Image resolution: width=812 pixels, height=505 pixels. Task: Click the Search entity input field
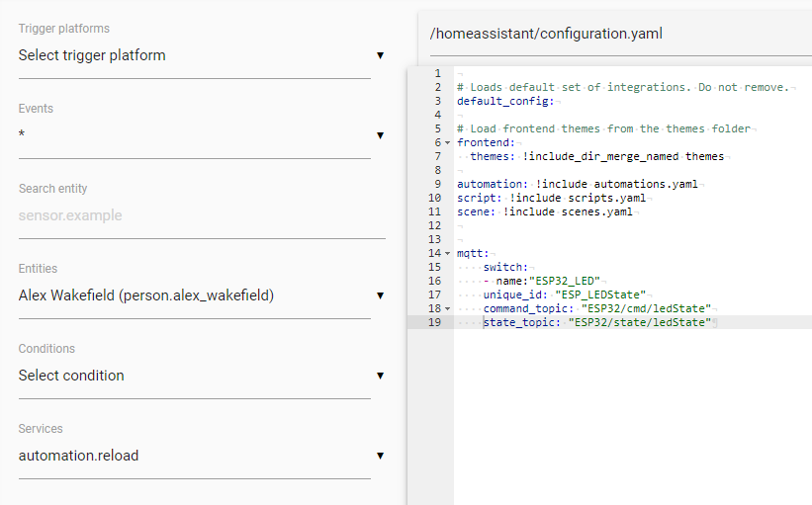point(202,215)
